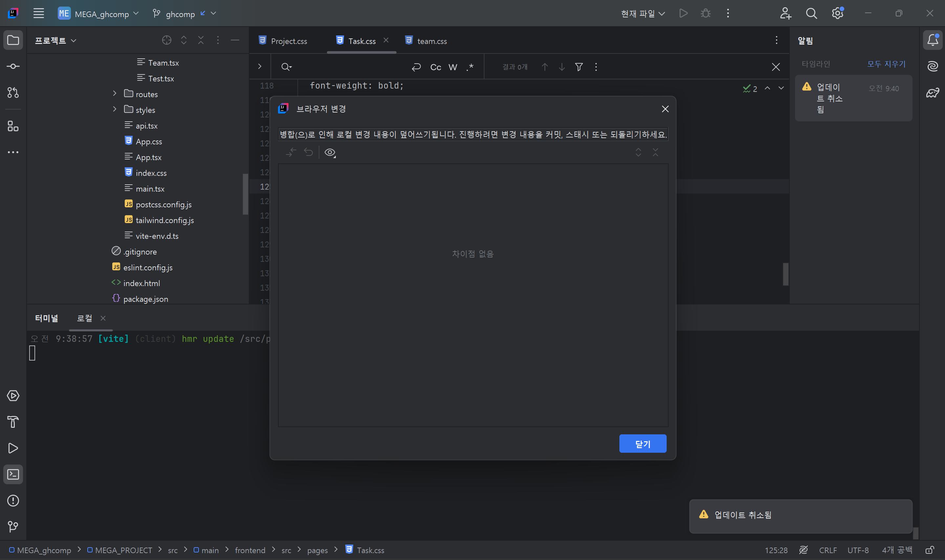Viewport: 945px width, 560px height.
Task: Click the search text input field
Action: pyautogui.click(x=347, y=67)
